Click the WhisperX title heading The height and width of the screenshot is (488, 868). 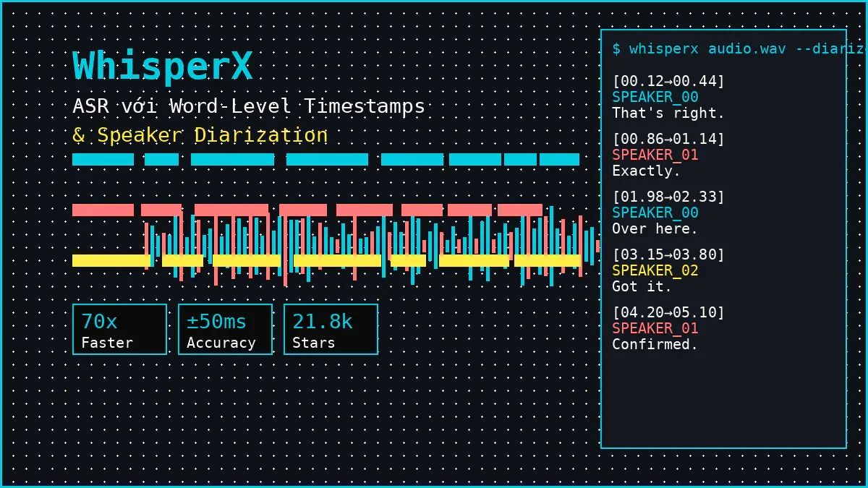(163, 67)
